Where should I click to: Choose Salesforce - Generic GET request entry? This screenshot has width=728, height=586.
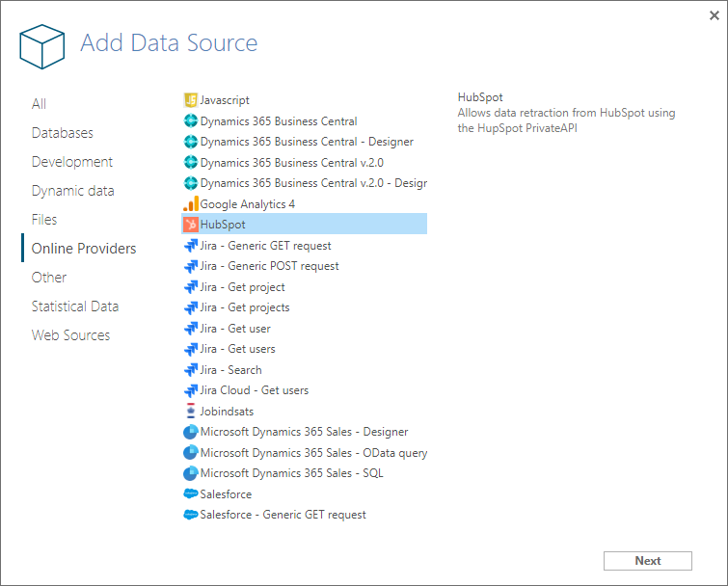[304, 515]
